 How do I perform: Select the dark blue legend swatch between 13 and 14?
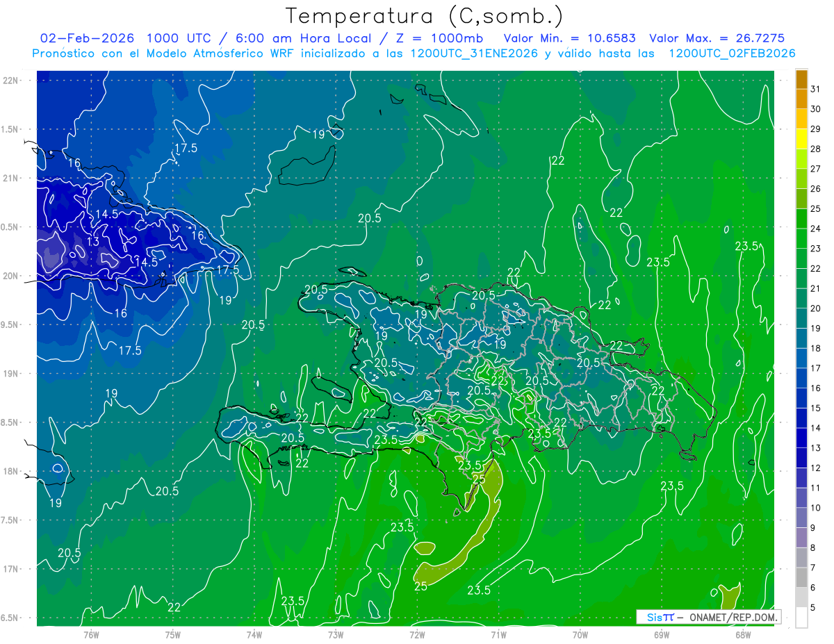tap(801, 438)
